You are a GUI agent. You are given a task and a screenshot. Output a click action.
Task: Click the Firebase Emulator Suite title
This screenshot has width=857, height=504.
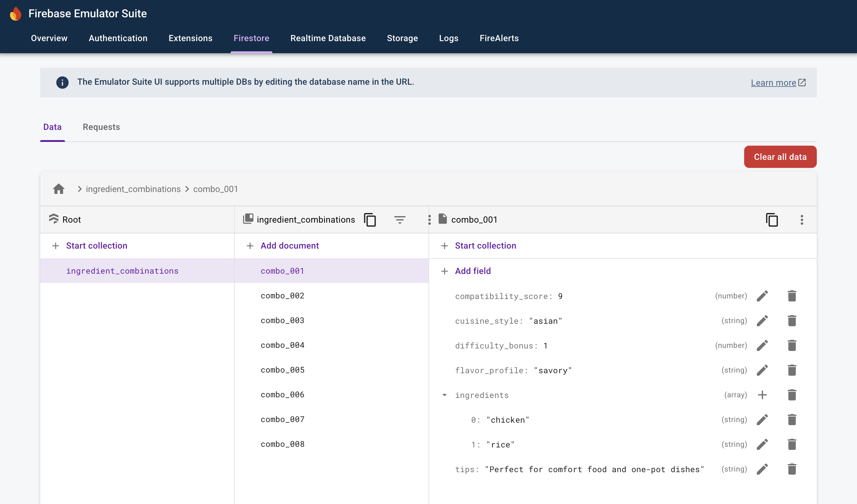point(87,14)
